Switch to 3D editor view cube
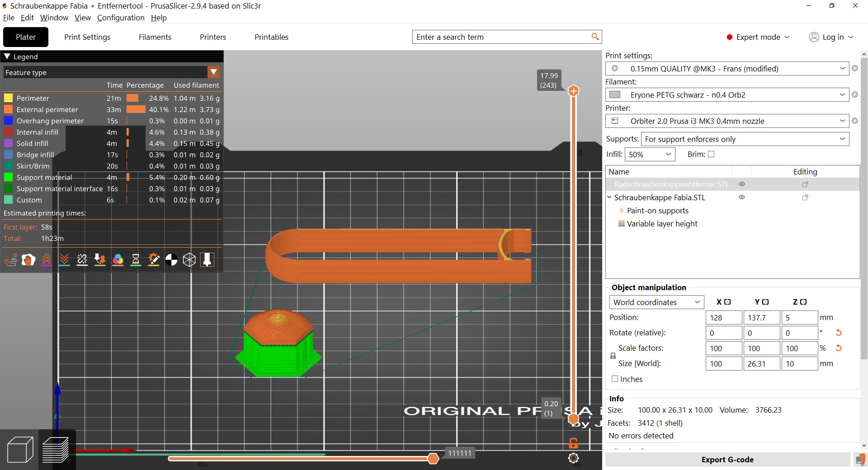Viewport: 868px width, 470px height. pyautogui.click(x=20, y=450)
